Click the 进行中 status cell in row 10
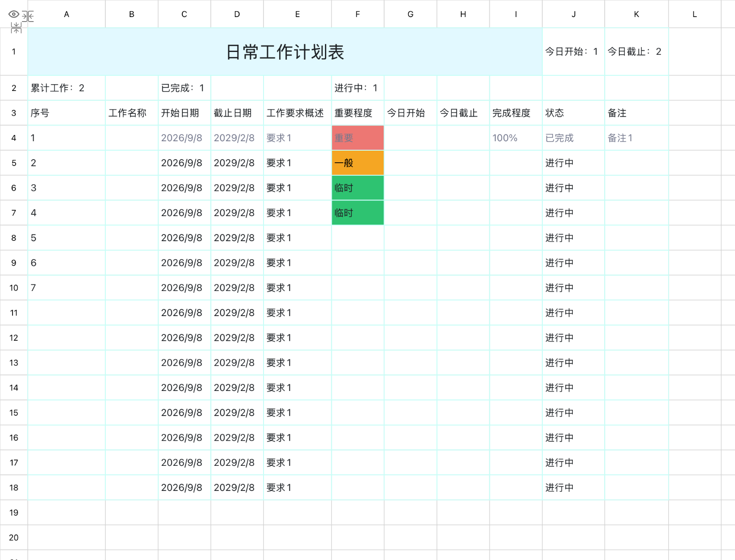Viewport: 735px width, 560px height. pyautogui.click(x=573, y=288)
